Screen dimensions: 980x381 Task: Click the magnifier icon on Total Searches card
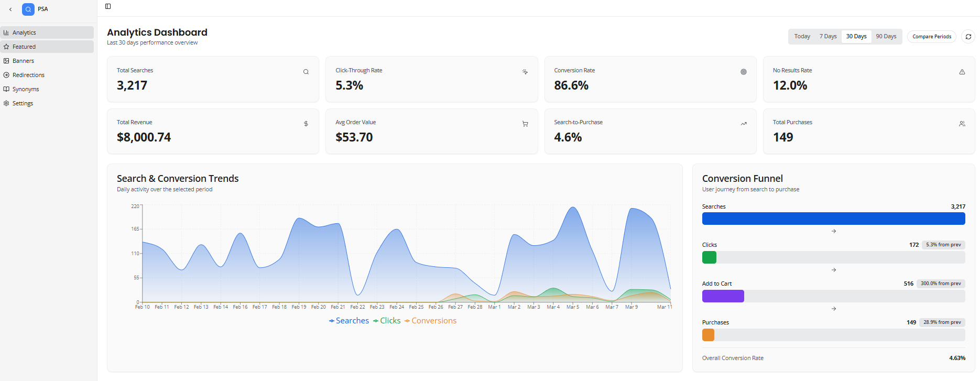[306, 72]
